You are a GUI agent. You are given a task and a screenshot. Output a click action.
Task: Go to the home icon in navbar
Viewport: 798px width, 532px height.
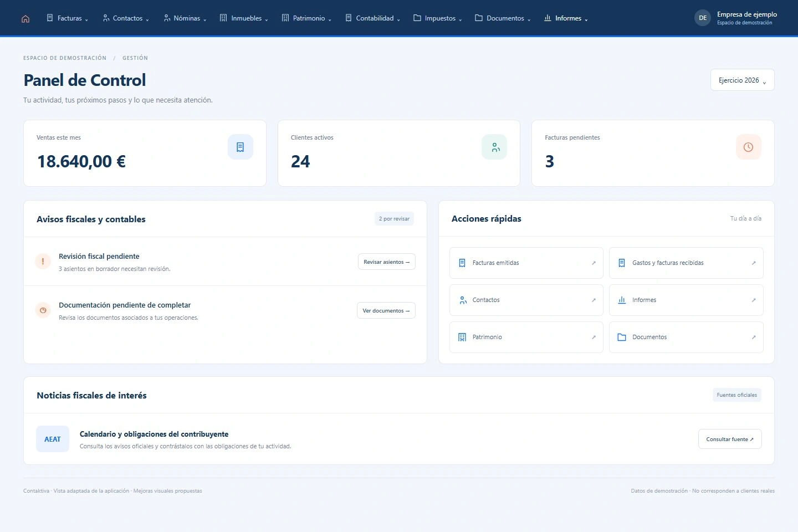tap(25, 18)
